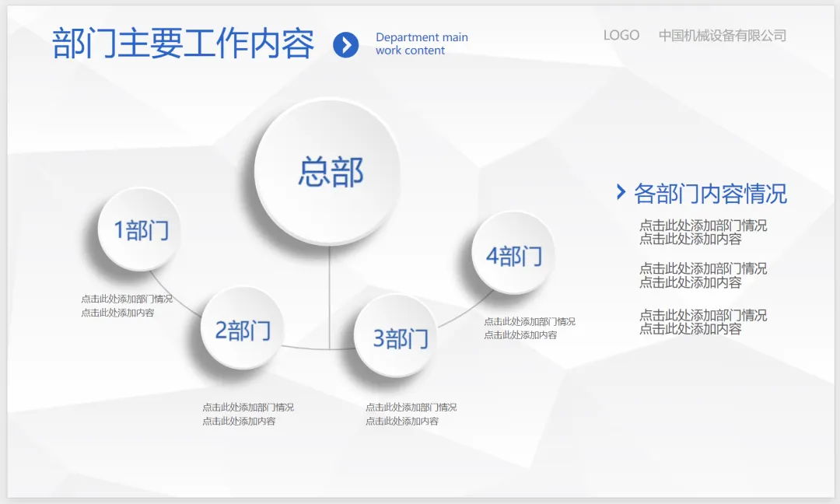
Task: Click the 'Department main work content' subtitle
Action: [422, 44]
